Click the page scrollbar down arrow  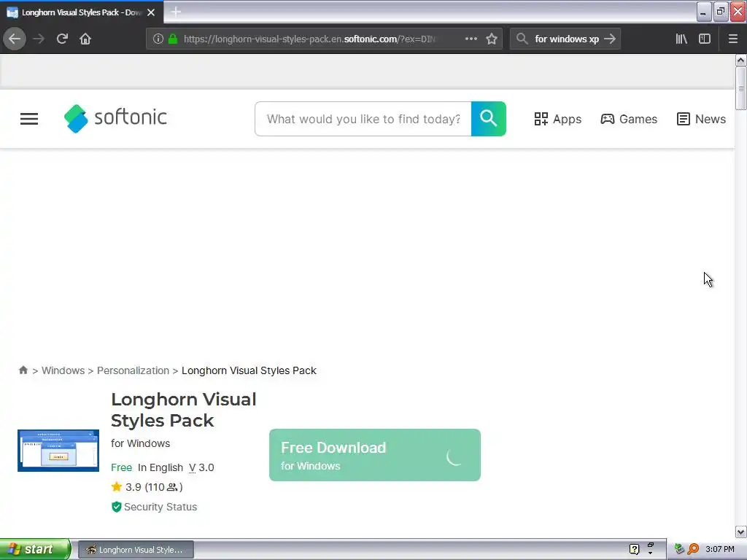pyautogui.click(x=740, y=532)
